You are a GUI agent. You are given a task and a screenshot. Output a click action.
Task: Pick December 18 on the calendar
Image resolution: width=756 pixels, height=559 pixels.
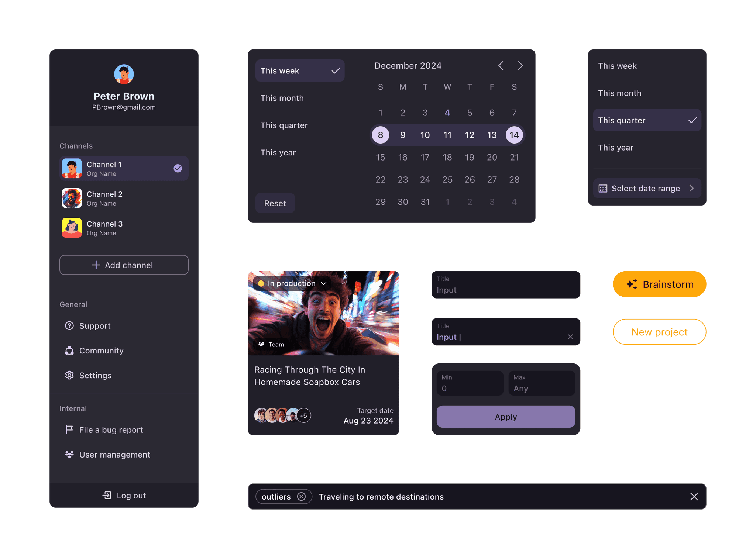(447, 157)
